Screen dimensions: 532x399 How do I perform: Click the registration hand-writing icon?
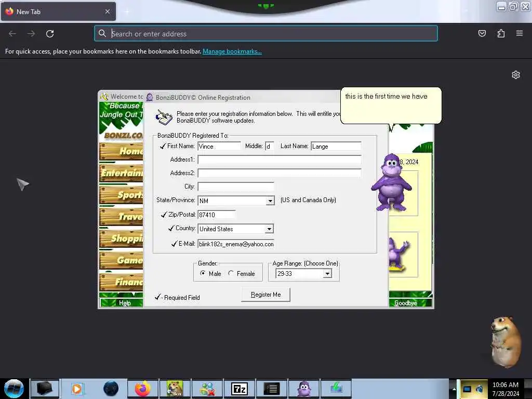tap(164, 117)
